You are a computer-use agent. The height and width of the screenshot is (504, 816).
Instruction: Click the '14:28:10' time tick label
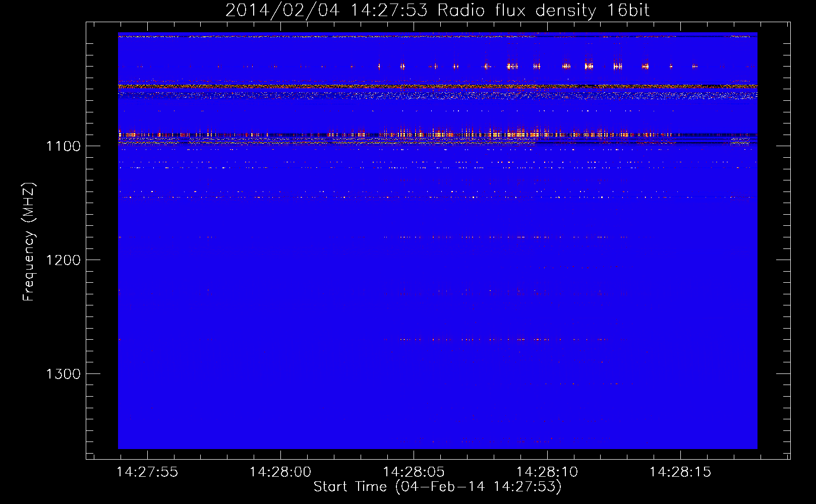547,472
